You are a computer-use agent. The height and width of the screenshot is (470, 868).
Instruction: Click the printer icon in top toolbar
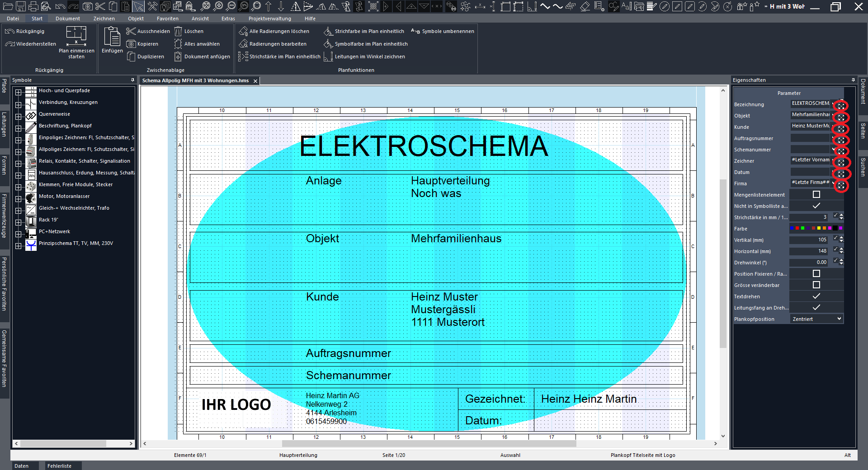(33, 6)
